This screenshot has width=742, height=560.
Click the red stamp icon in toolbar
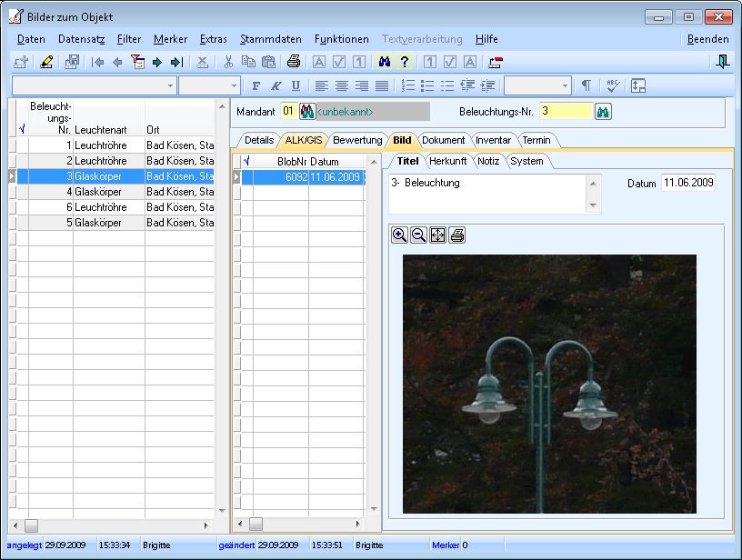(496, 62)
